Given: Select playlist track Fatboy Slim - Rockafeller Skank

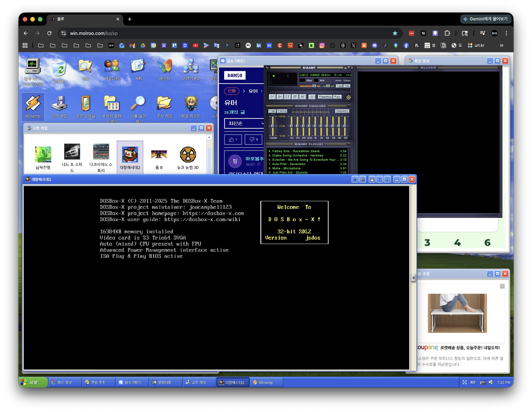Looking at the screenshot, I should coord(307,151).
